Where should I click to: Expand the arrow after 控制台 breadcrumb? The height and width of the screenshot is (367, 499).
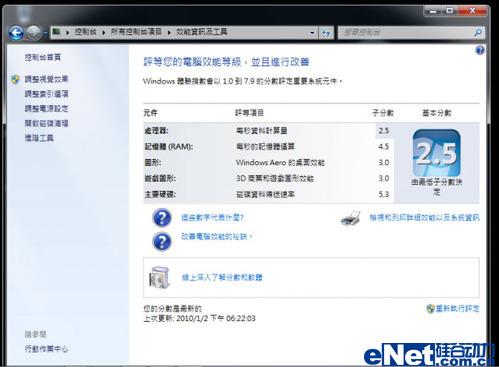click(104, 32)
